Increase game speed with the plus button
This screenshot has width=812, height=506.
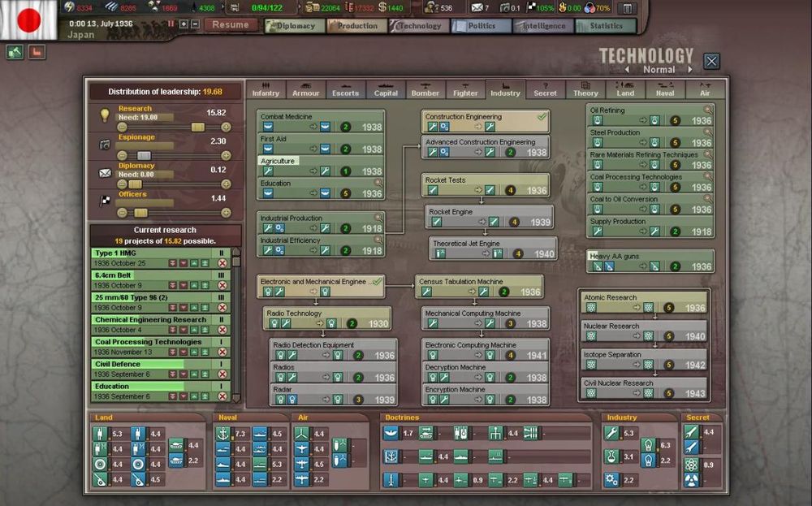[184, 24]
